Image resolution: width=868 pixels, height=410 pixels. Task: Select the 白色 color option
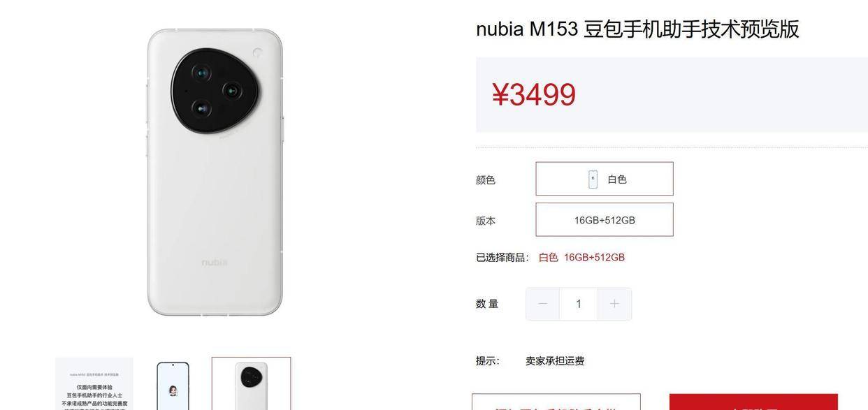605,179
